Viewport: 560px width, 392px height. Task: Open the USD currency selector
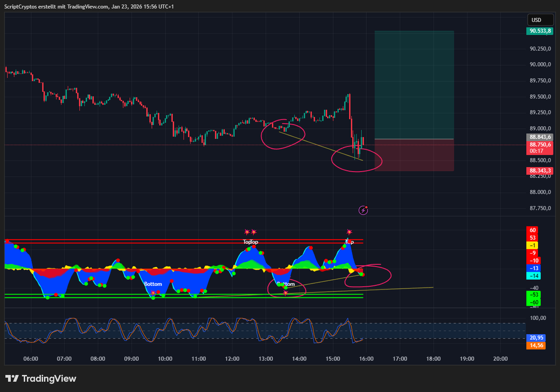coord(540,20)
